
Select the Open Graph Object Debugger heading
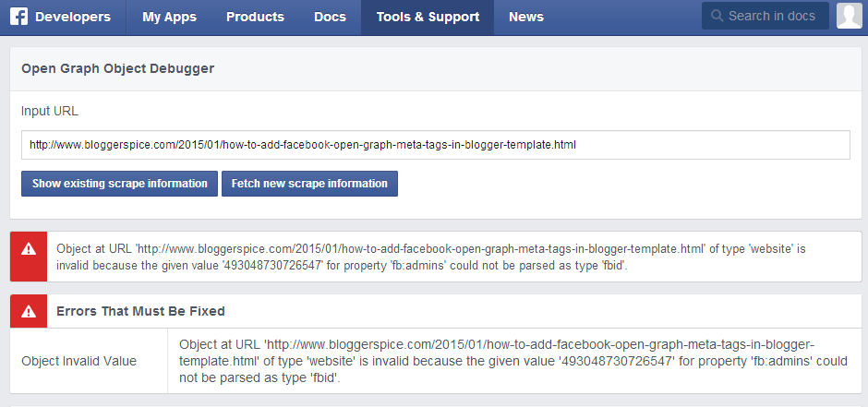point(118,68)
